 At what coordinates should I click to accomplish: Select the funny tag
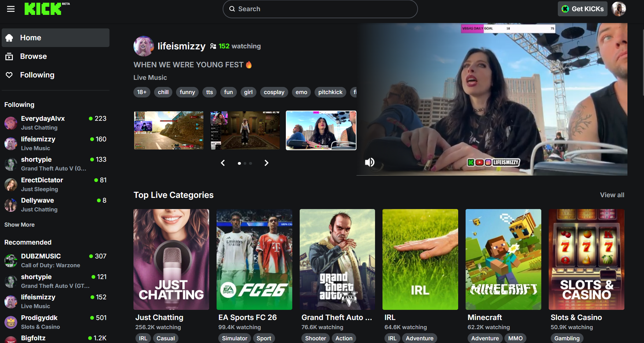tap(188, 92)
